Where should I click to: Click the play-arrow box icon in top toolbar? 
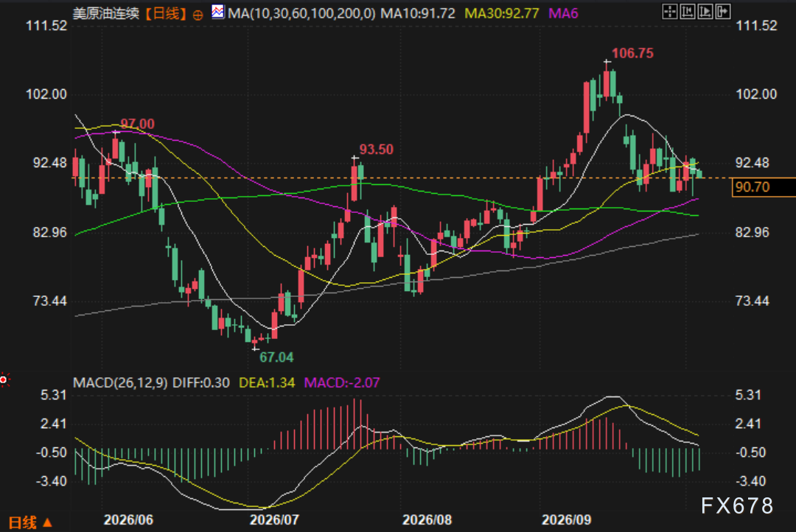pos(705,12)
